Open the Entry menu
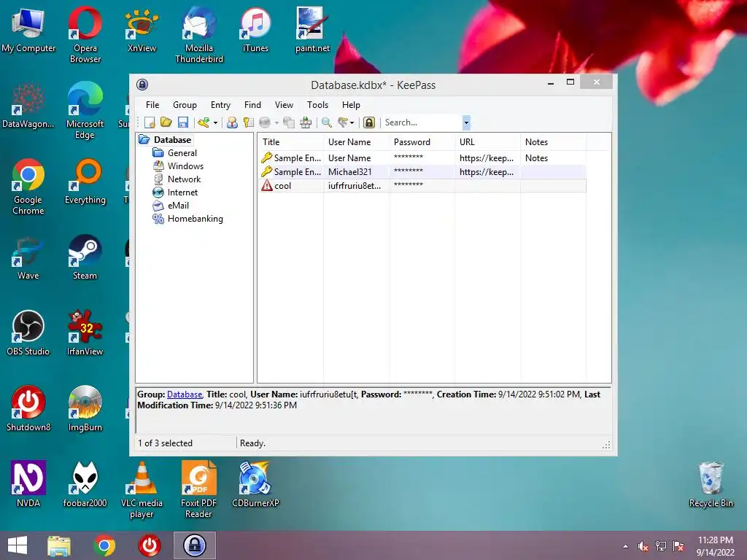 click(220, 105)
